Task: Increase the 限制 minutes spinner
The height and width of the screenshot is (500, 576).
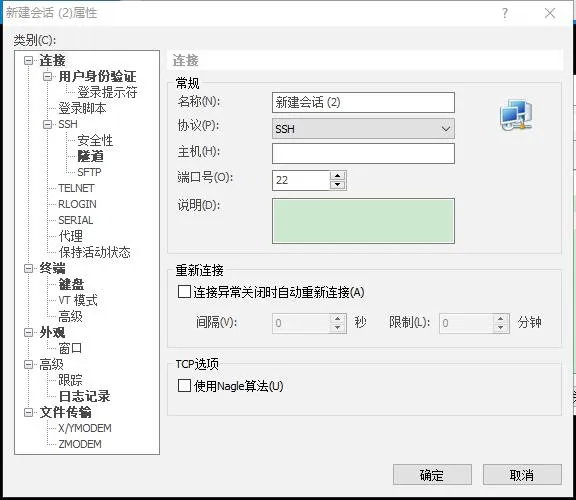Action: tap(501, 319)
